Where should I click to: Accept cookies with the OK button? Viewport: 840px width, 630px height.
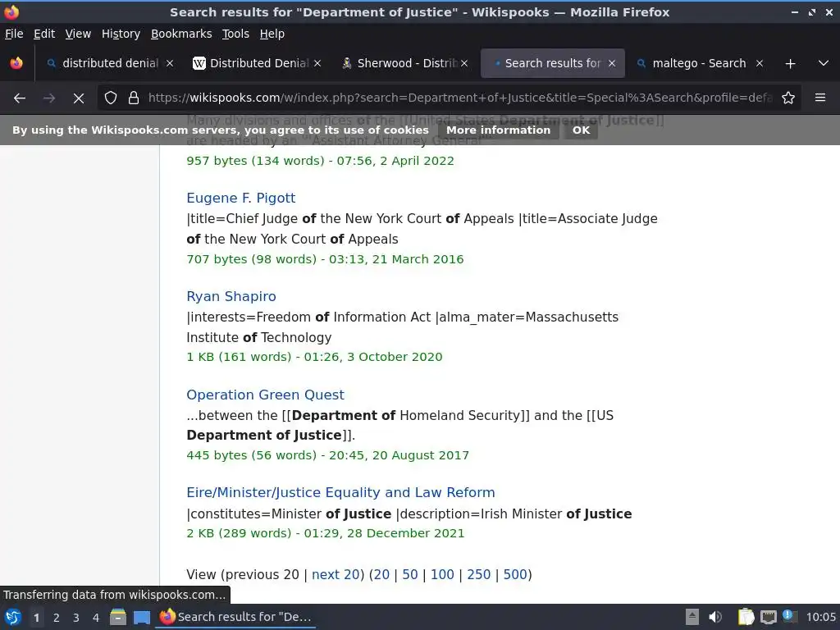(x=581, y=130)
